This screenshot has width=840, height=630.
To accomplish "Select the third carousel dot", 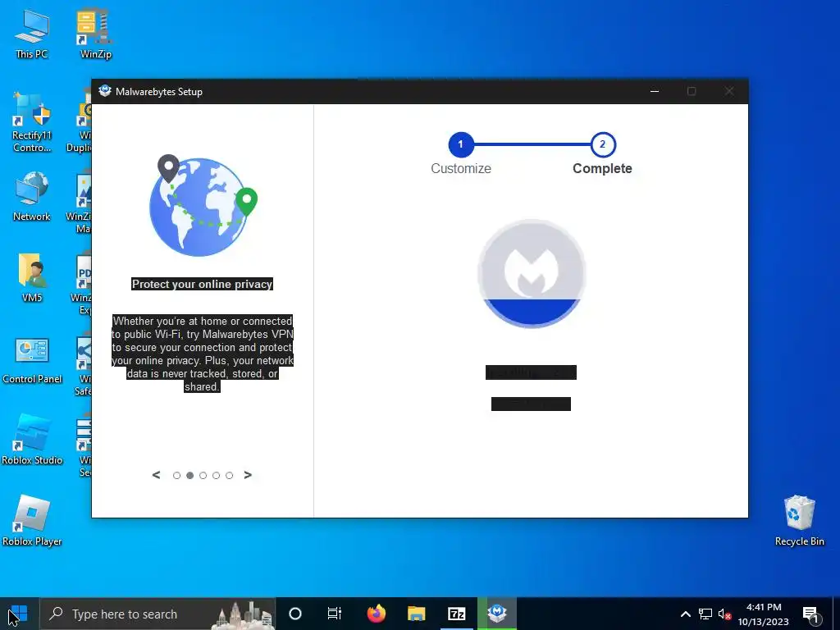I will click(x=203, y=476).
